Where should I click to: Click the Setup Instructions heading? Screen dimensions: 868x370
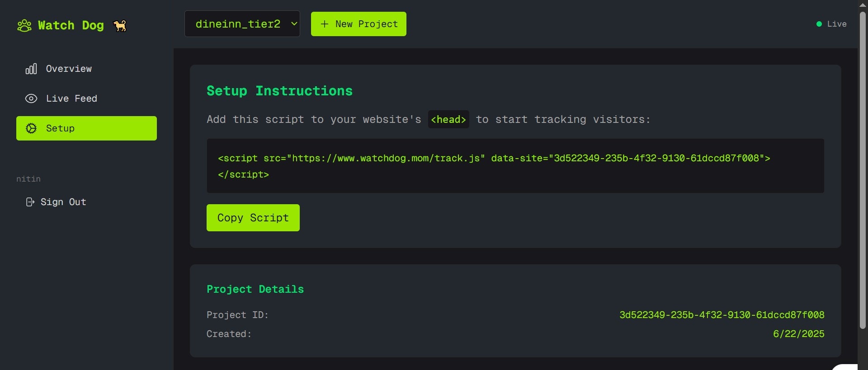tap(279, 91)
